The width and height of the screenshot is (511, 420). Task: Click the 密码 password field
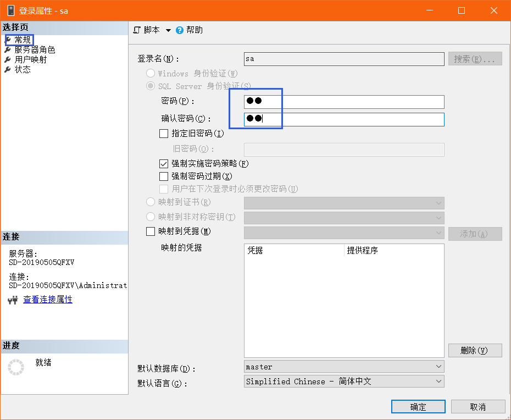coord(344,102)
